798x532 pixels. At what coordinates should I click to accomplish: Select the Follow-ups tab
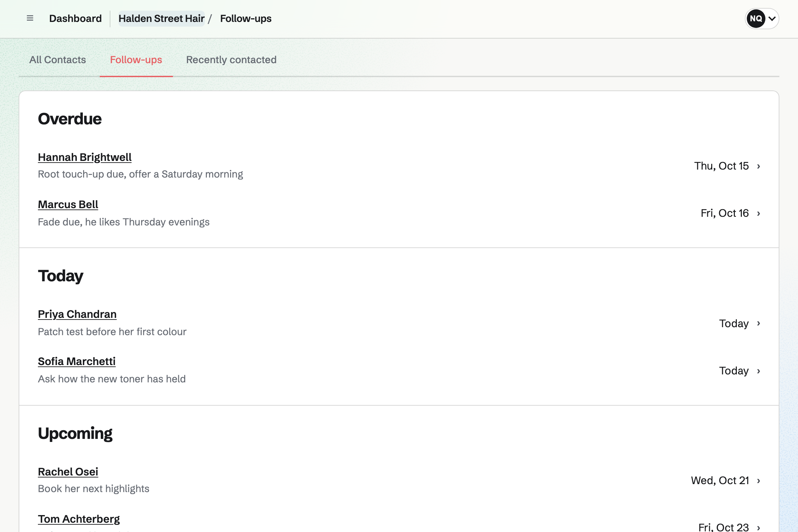click(136, 60)
